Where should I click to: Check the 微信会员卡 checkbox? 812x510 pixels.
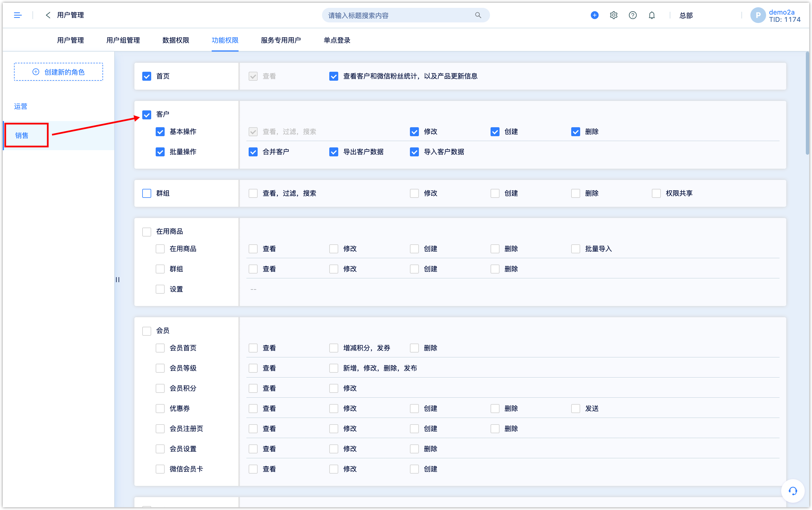click(x=160, y=469)
